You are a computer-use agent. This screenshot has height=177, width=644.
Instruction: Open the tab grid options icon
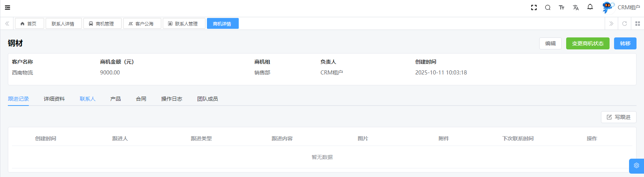(x=638, y=24)
